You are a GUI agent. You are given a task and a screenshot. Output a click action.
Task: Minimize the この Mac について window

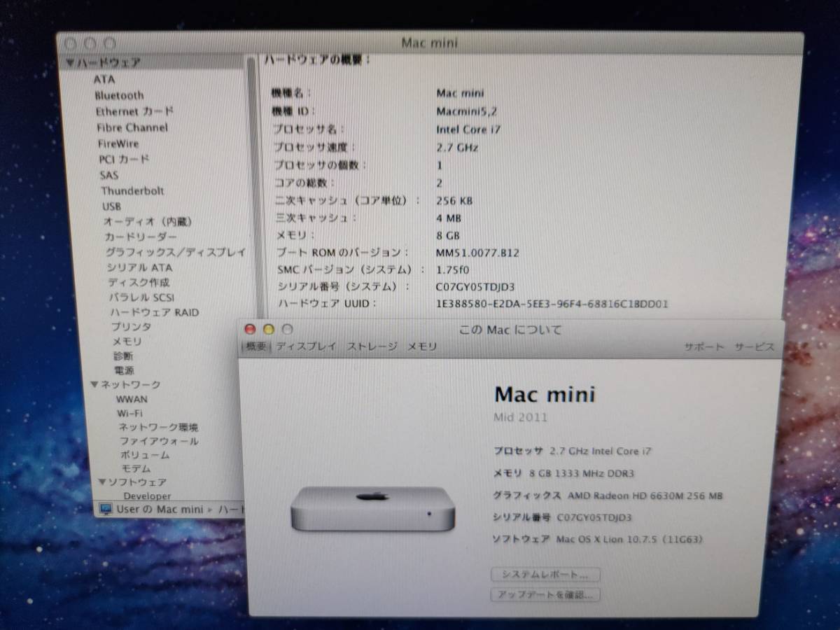click(268, 329)
